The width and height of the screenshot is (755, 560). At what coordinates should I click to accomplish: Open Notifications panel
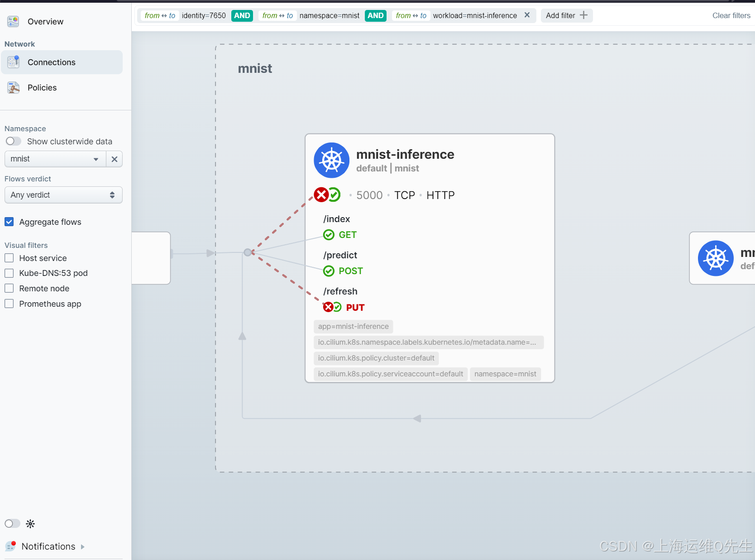pyautogui.click(x=48, y=546)
